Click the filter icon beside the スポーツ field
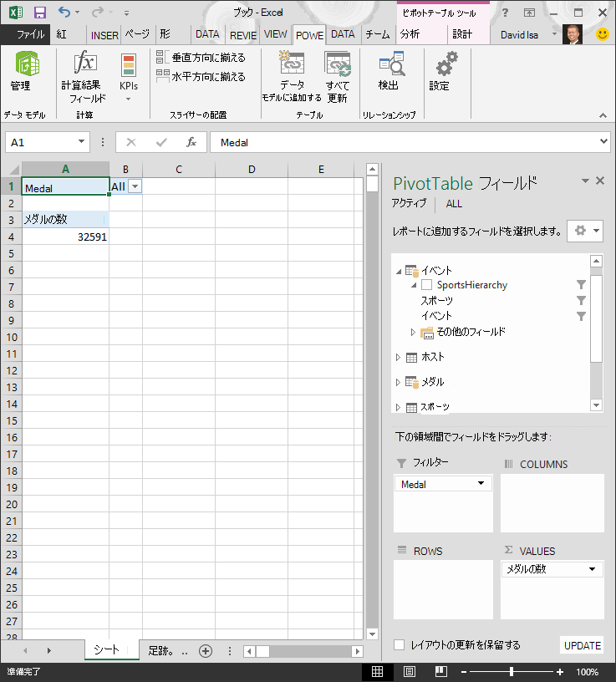This screenshot has width=616, height=682. (581, 300)
